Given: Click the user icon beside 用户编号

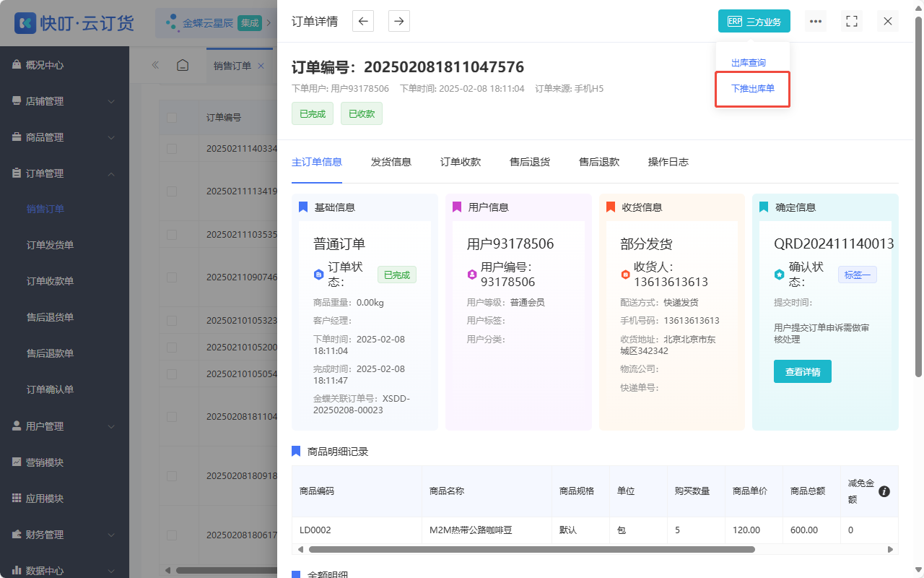Looking at the screenshot, I should 472,275.
